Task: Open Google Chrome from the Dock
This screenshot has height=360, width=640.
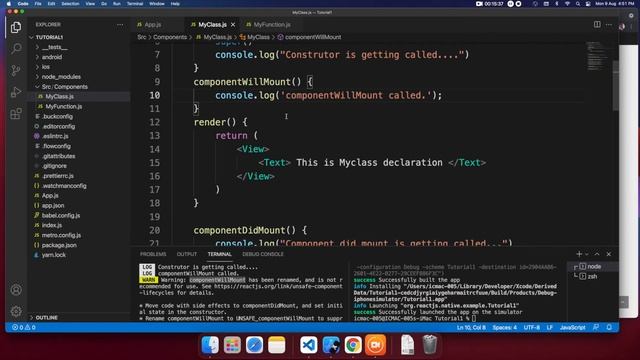Action: point(353,345)
